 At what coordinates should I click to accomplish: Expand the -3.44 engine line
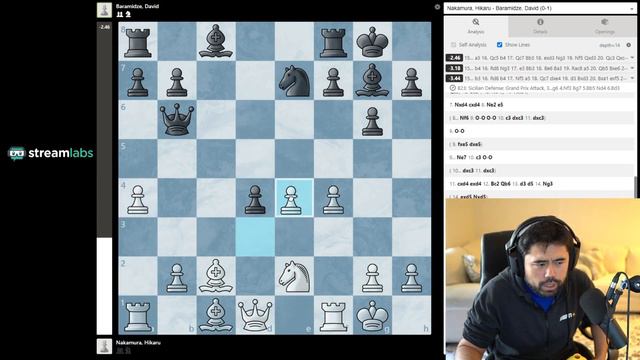pos(632,78)
